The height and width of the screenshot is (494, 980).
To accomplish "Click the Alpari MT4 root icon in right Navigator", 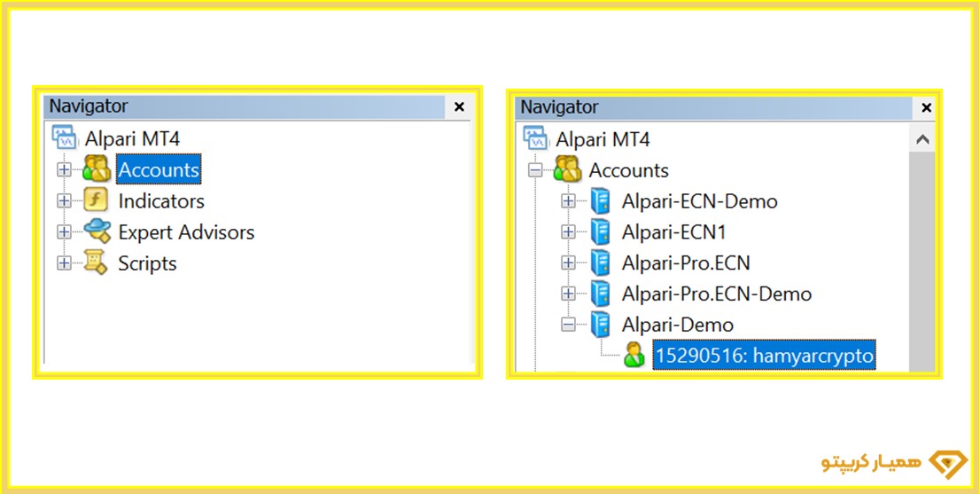I will tap(535, 138).
